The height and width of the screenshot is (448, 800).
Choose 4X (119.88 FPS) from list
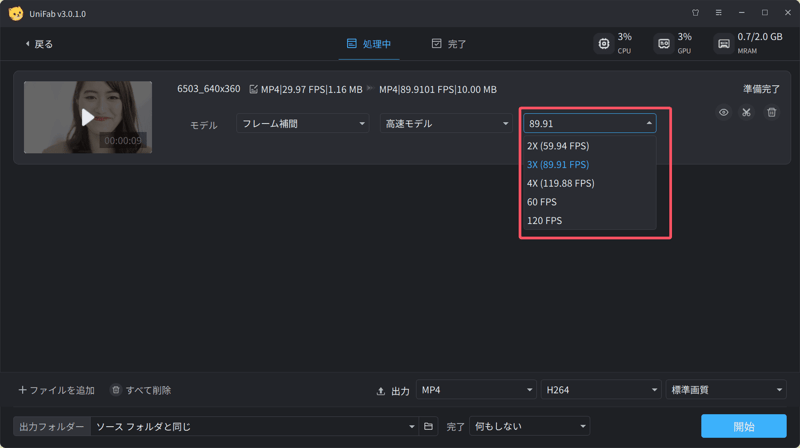[x=560, y=183]
